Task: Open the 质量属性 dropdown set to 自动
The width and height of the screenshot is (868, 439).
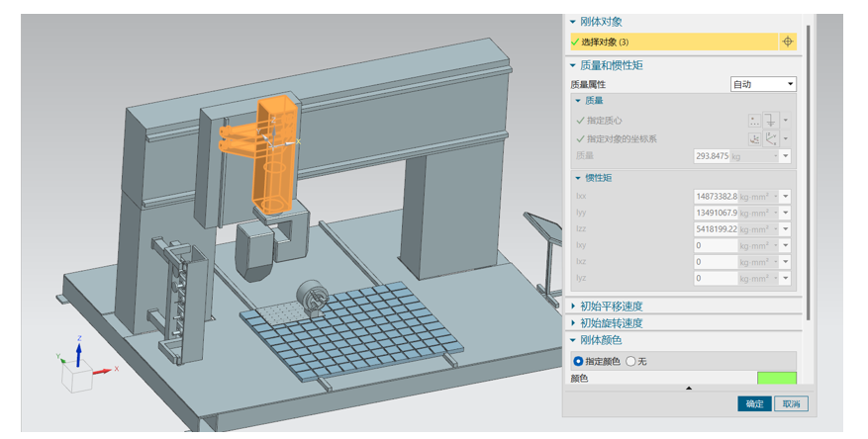Action: (x=762, y=85)
